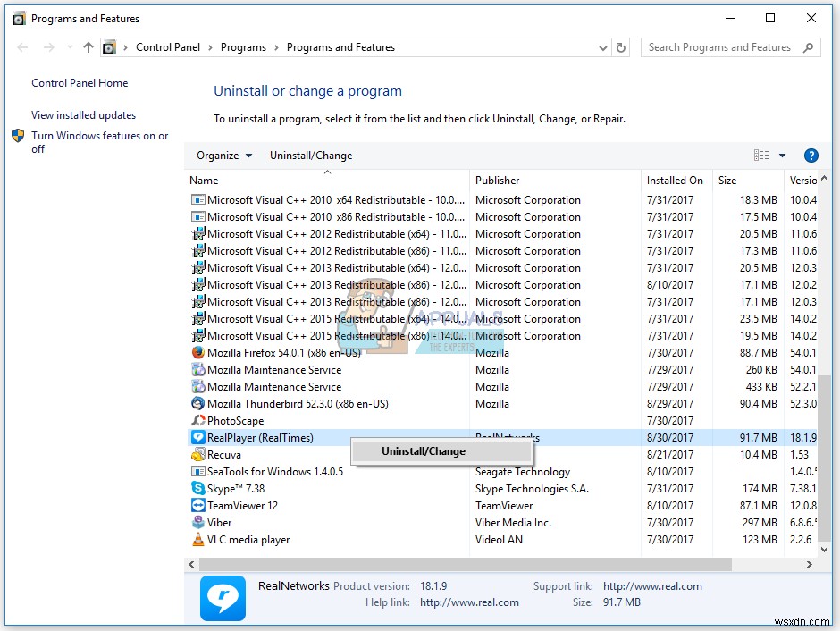
Task: Select the TeamViewer 12 entry
Action: (503, 505)
